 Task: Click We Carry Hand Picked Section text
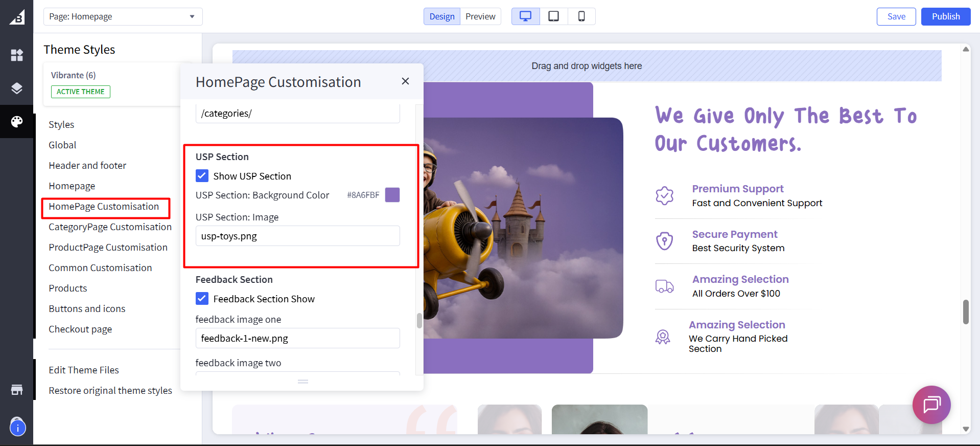coord(738,344)
